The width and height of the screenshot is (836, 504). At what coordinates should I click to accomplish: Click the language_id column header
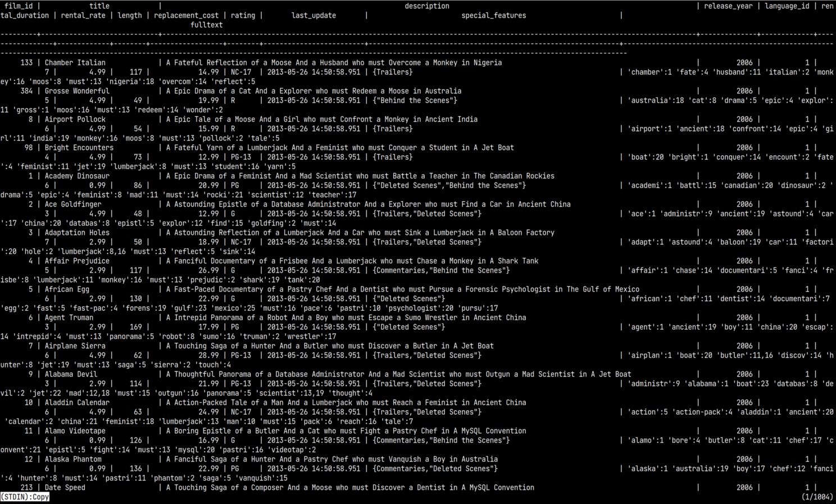787,6
